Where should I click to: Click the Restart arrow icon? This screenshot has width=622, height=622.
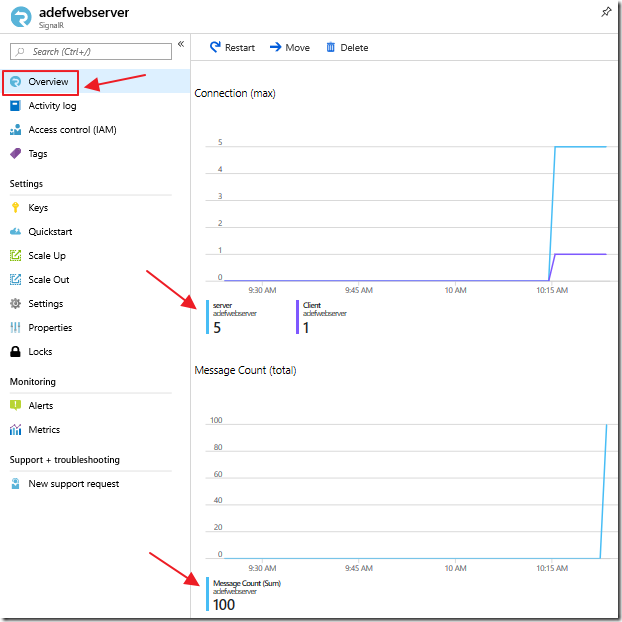(215, 47)
